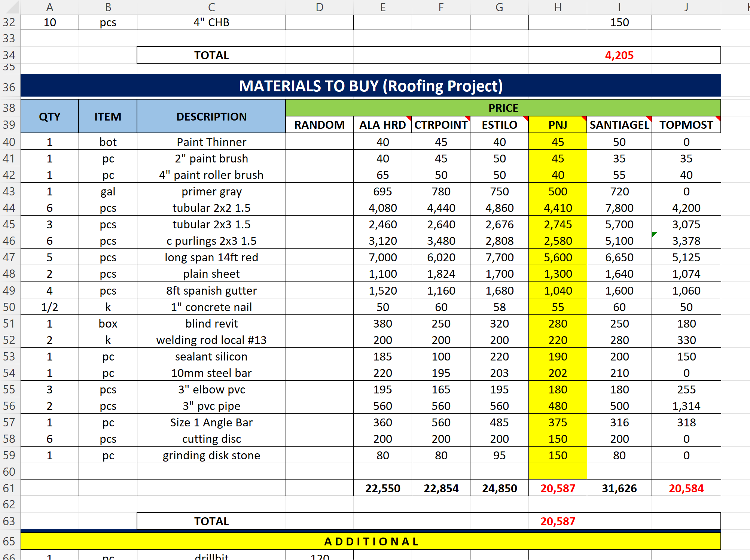The image size is (750, 560).
Task: Click the cell with green error triangle 3,378
Action: point(686,241)
